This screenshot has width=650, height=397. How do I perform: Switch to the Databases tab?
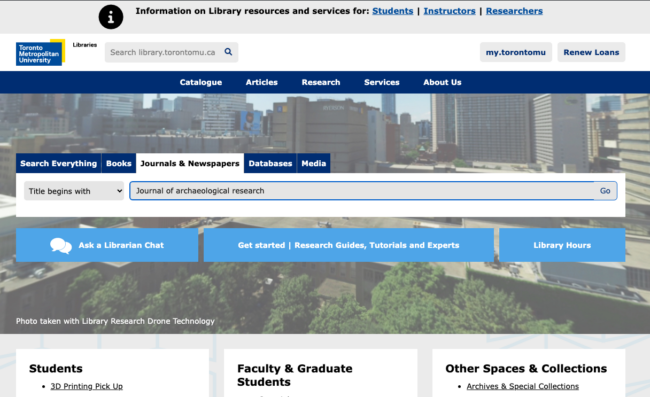(x=270, y=163)
